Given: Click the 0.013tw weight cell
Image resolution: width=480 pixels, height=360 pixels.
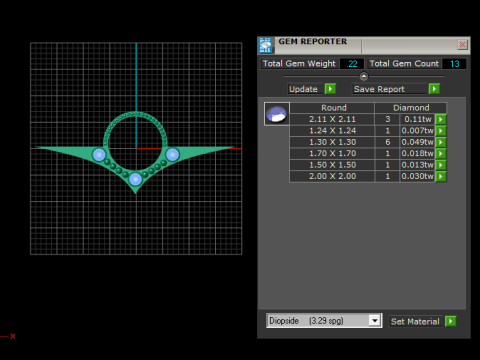Looking at the screenshot, I should tap(417, 165).
